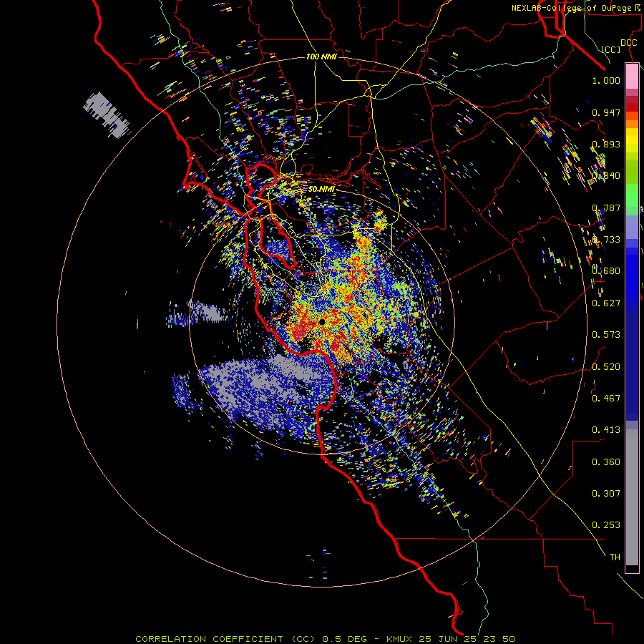Click the 0.467 legend value

(x=606, y=399)
